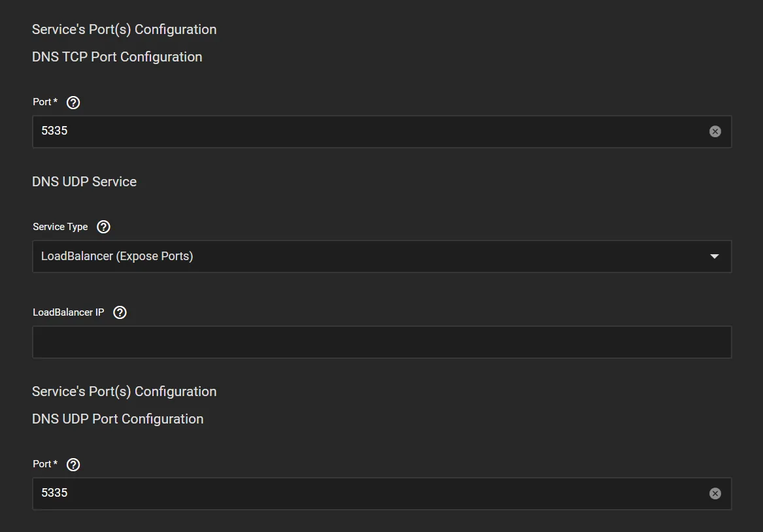Focus the DNS UDP Port input field
This screenshot has height=532, width=763.
(x=366, y=493)
